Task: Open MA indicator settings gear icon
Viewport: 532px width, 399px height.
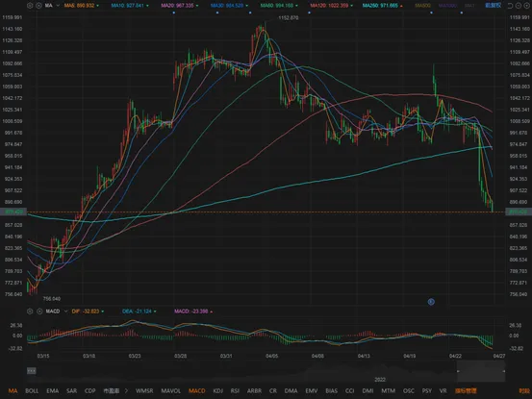Action: pyautogui.click(x=30, y=6)
